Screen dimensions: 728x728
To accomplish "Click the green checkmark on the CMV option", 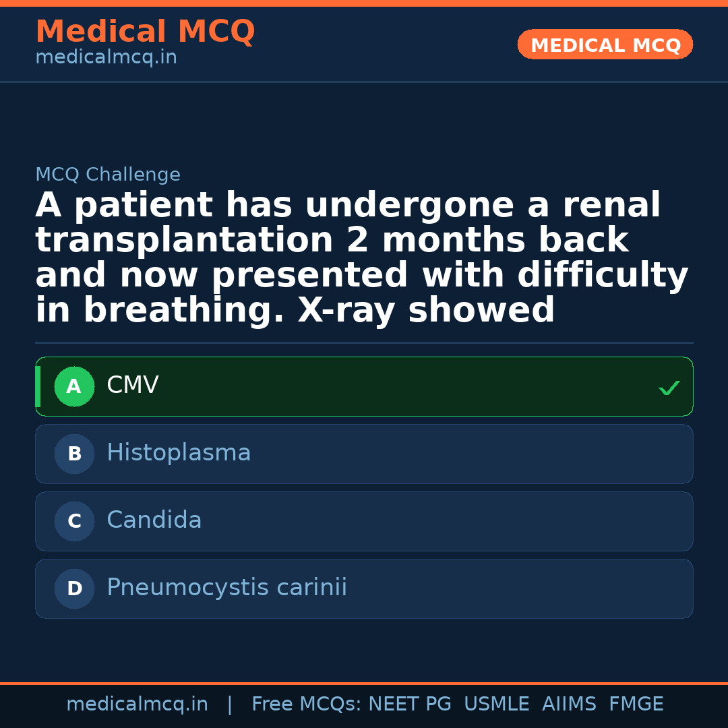I will pyautogui.click(x=669, y=388).
